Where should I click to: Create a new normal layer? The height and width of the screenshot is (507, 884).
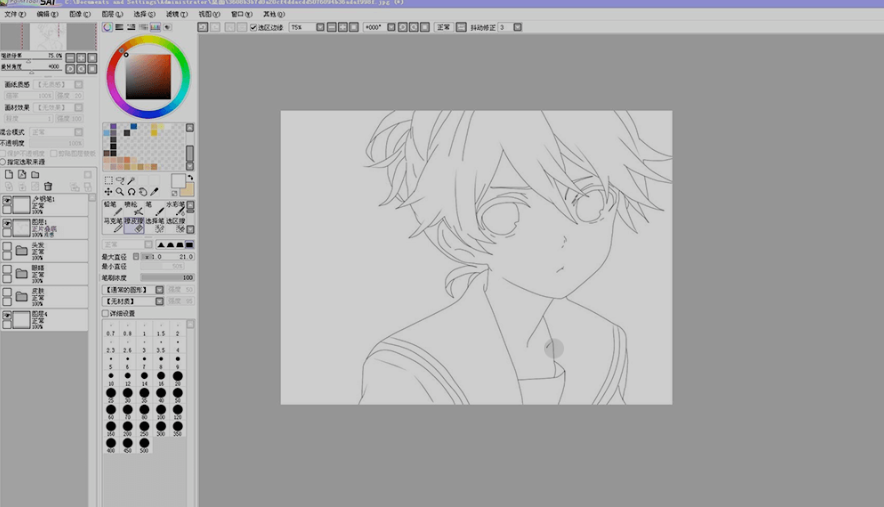9,175
